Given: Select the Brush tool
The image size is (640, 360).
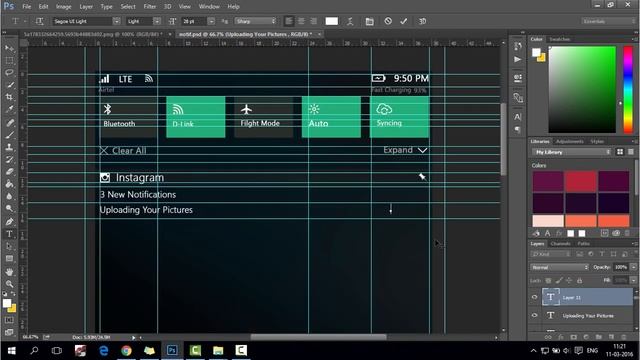Looking at the screenshot, I should pyautogui.click(x=9, y=135).
